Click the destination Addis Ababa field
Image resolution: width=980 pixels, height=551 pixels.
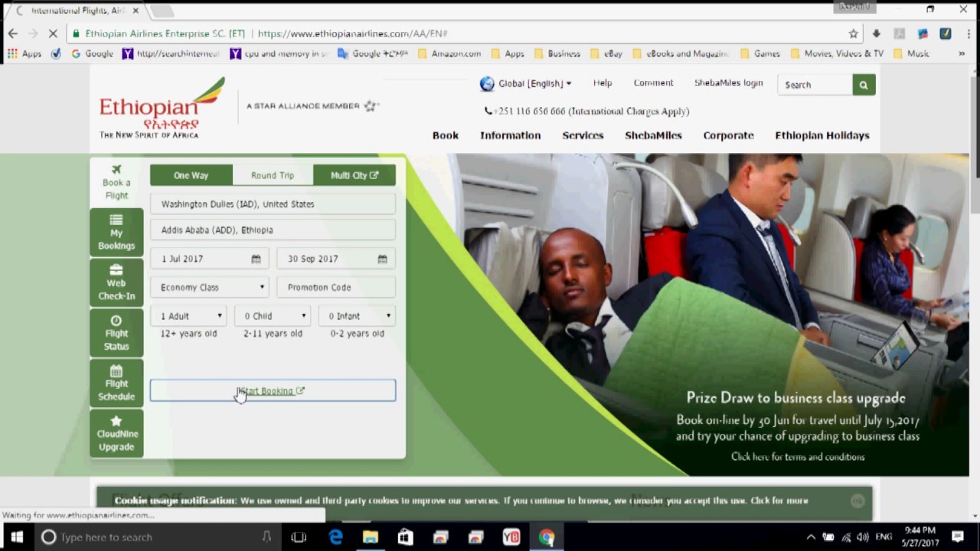click(273, 230)
